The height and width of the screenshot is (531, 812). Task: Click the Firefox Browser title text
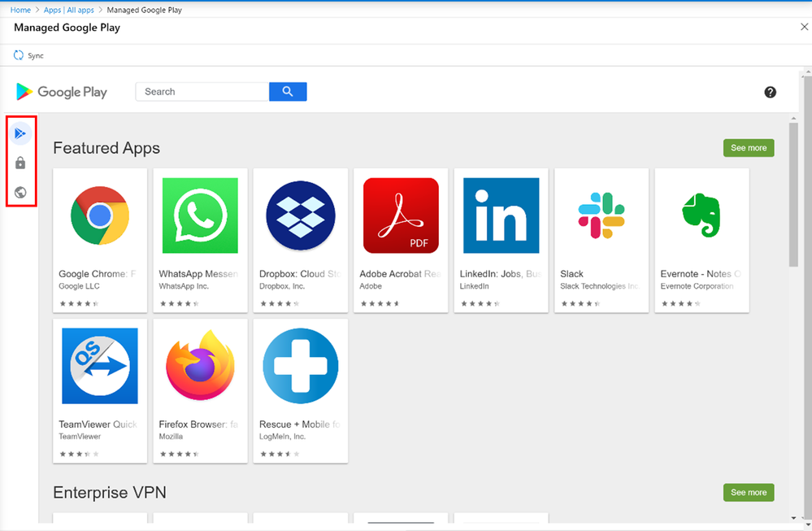(198, 424)
